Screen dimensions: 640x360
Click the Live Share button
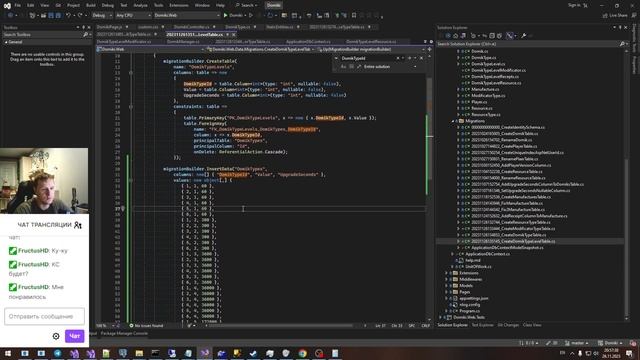click(615, 16)
